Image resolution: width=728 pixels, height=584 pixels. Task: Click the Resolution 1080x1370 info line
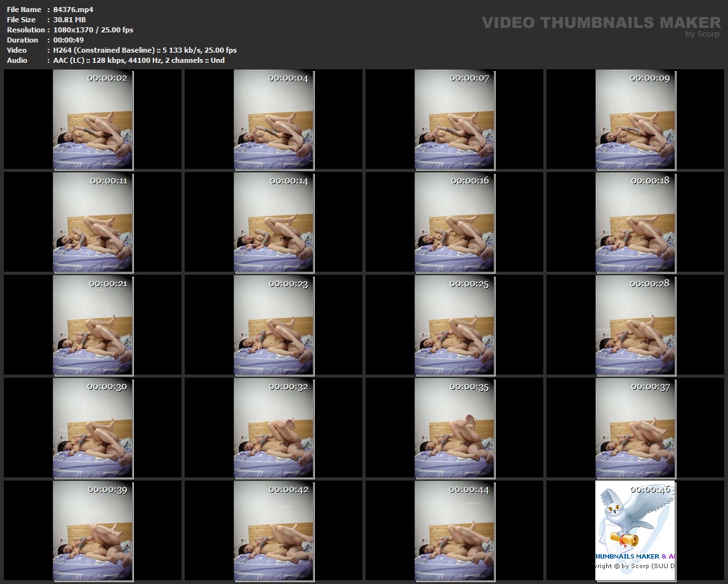click(x=93, y=30)
